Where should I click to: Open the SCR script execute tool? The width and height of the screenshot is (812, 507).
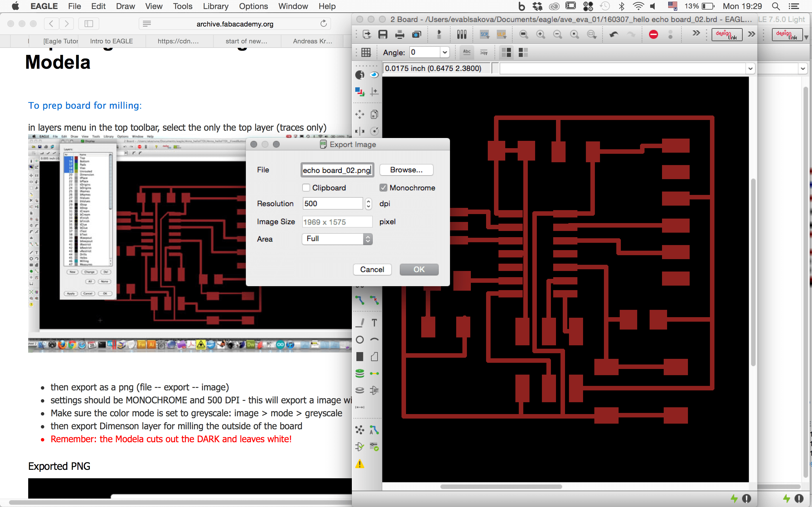(x=484, y=35)
